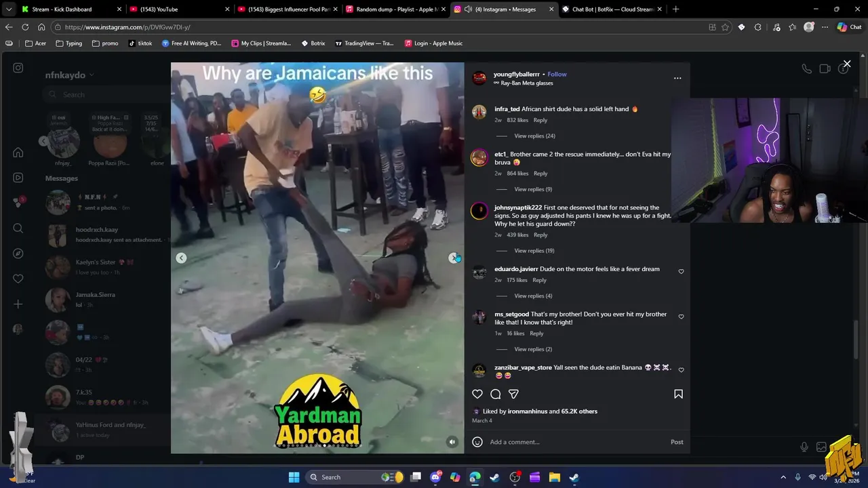Screen dimensions: 868x488
Task: Open post options three-dot menu
Action: tap(677, 78)
